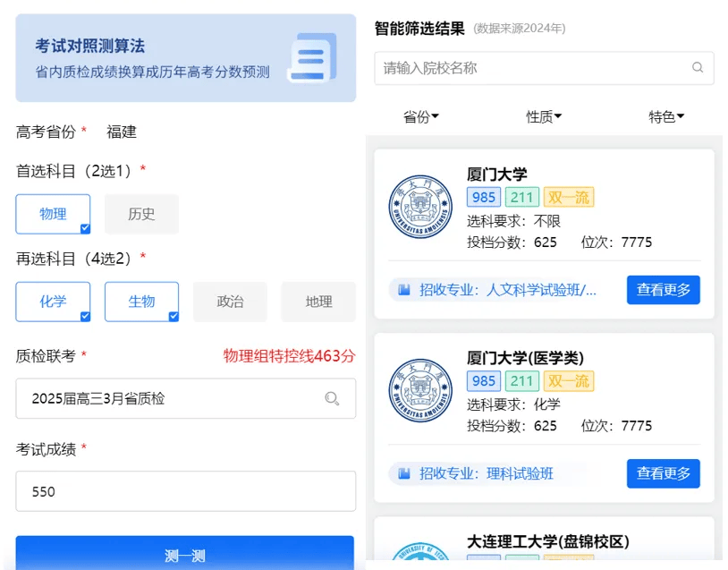Toggle the 化学 subject option
The image size is (728, 570).
click(53, 302)
